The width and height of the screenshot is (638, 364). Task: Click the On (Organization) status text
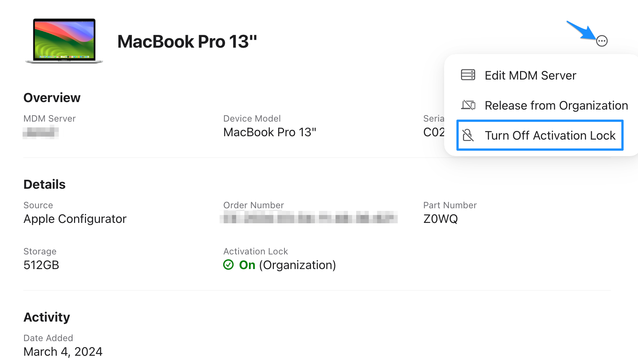287,265
